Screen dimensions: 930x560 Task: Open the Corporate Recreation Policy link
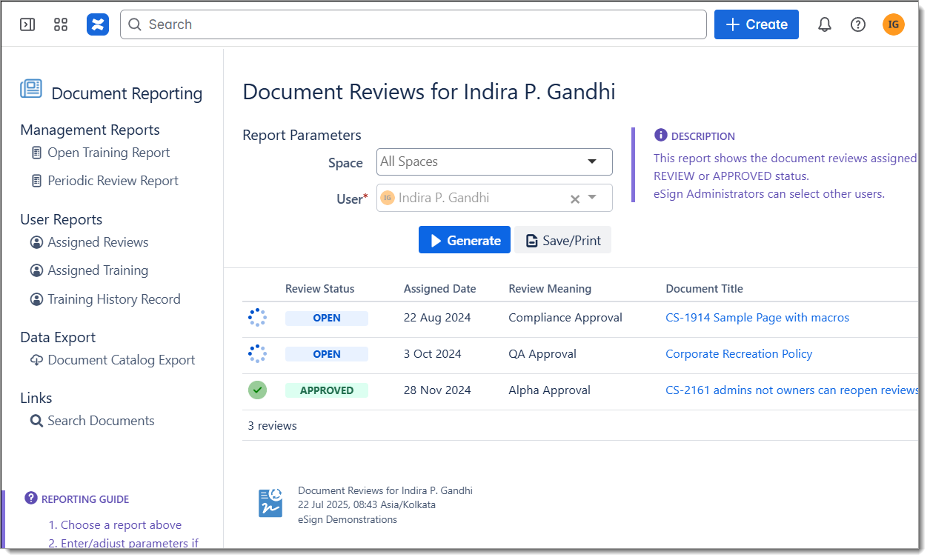pos(739,354)
